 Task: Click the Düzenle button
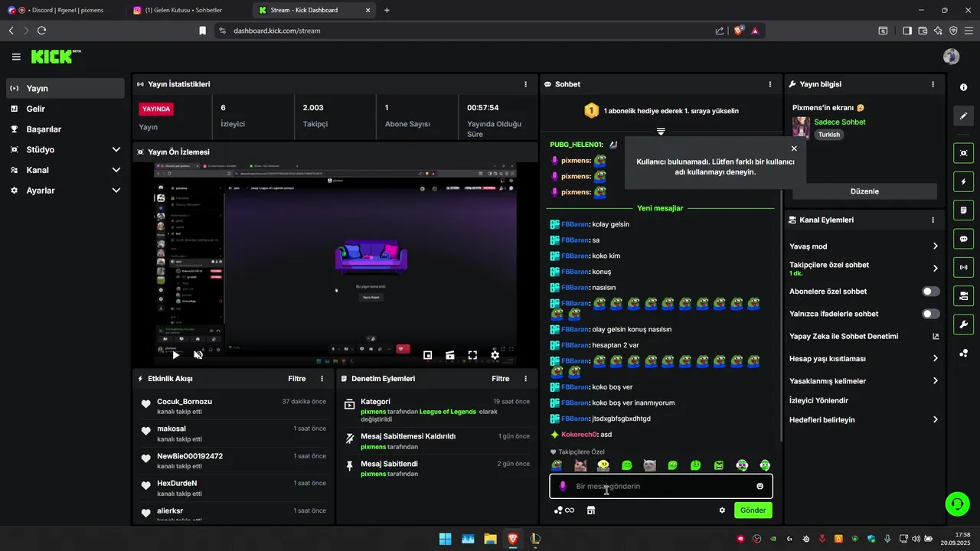(x=864, y=191)
